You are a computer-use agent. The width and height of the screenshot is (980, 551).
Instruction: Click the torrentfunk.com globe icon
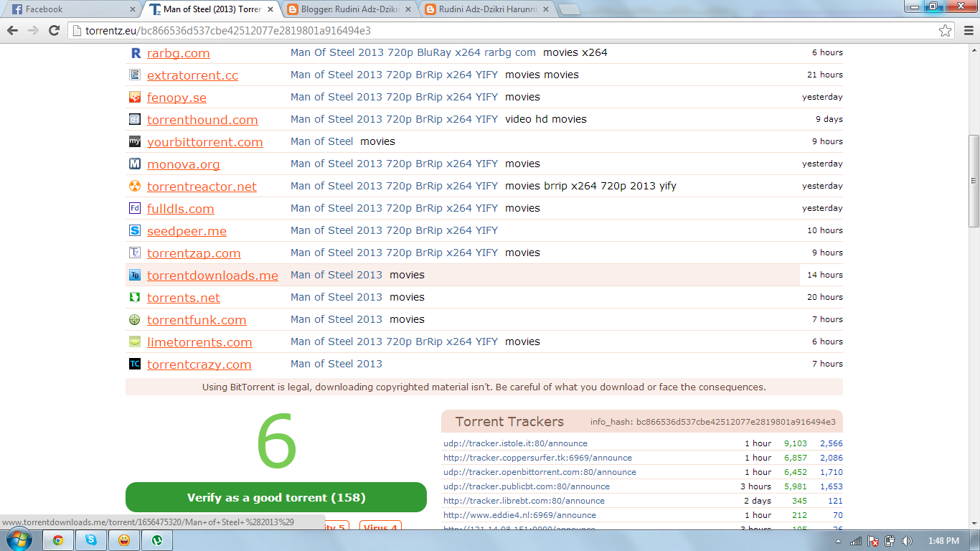point(134,319)
